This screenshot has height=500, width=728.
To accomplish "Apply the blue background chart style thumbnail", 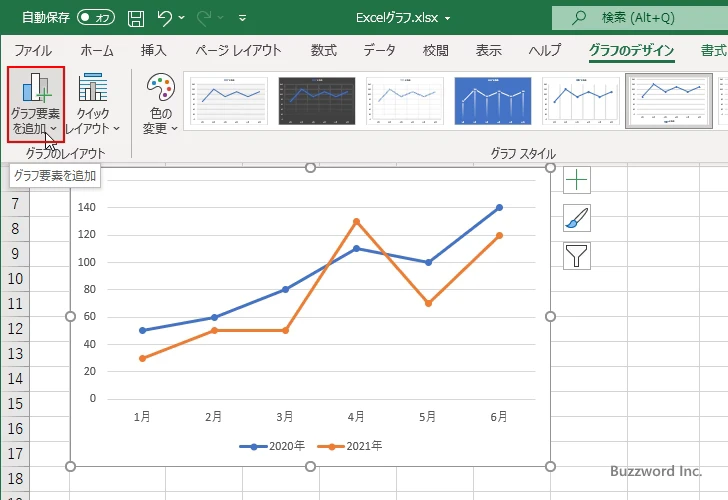I will click(493, 101).
